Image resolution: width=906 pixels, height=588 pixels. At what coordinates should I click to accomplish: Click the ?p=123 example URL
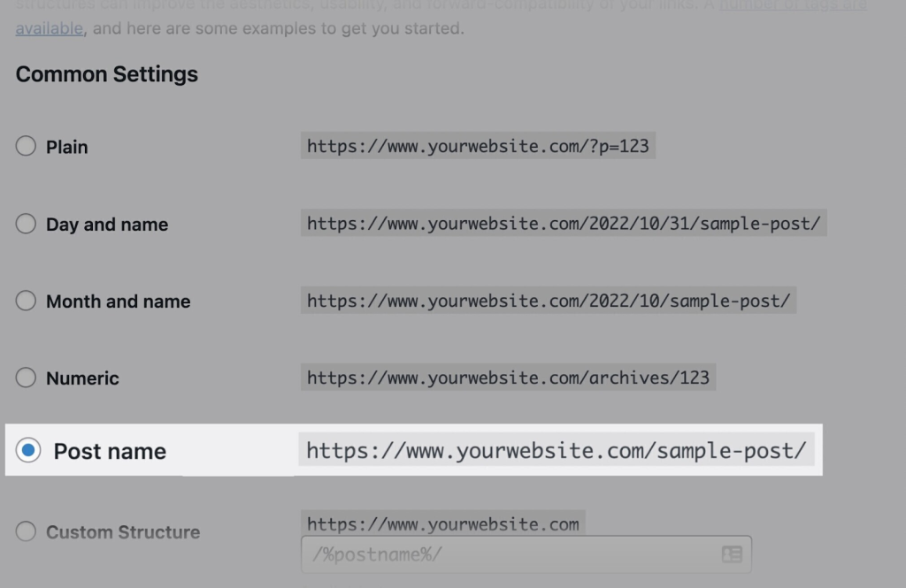point(478,146)
